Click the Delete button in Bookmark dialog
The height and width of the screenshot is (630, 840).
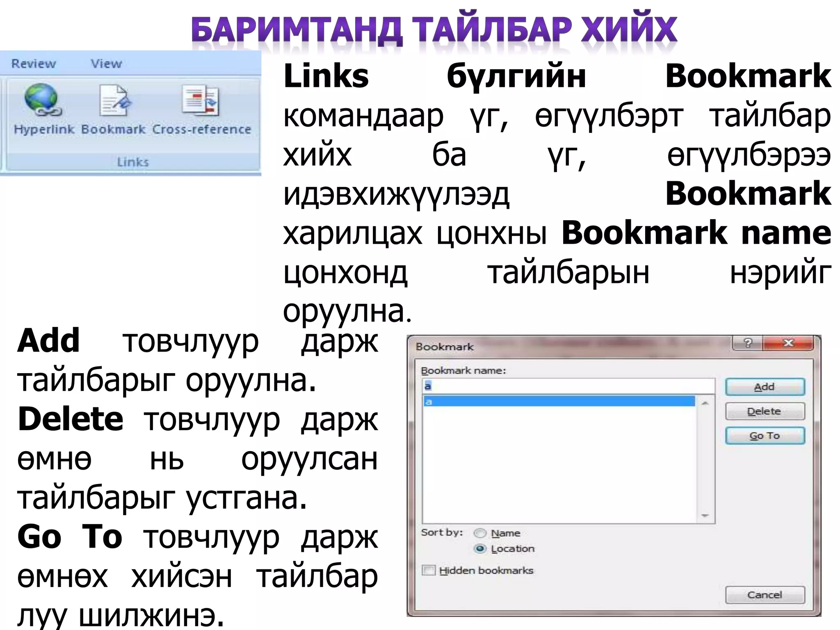[765, 411]
